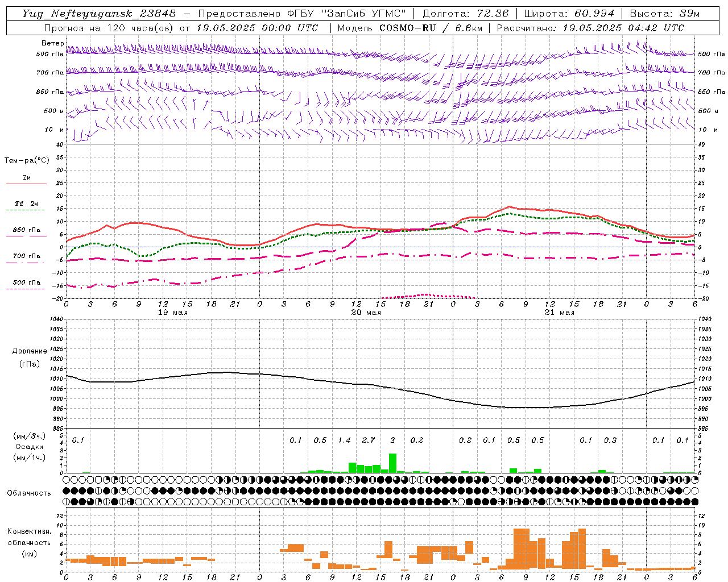728x582 pixels.
Task: Click the solid red '2м' legend line
Action: tap(26, 184)
